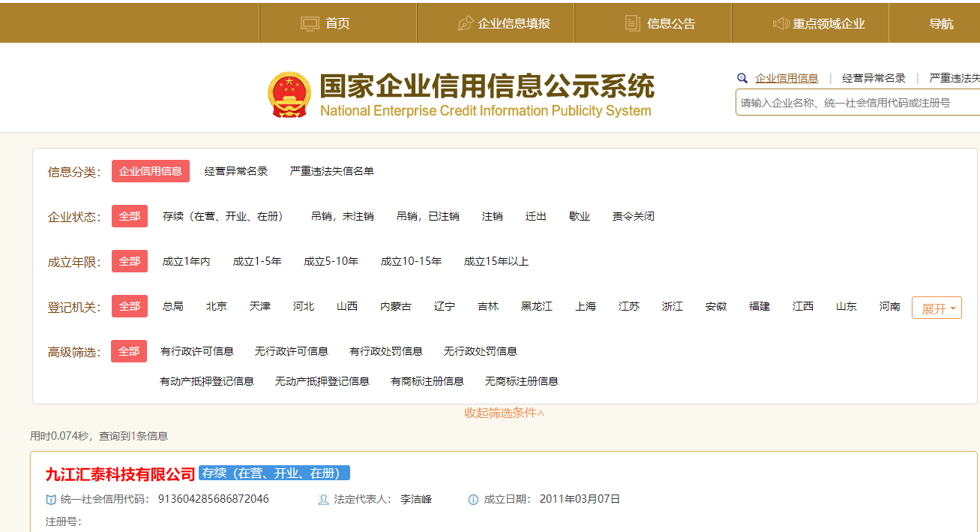980x532 pixels.
Task: Select 全部 for 企业状态
Action: pos(130,216)
